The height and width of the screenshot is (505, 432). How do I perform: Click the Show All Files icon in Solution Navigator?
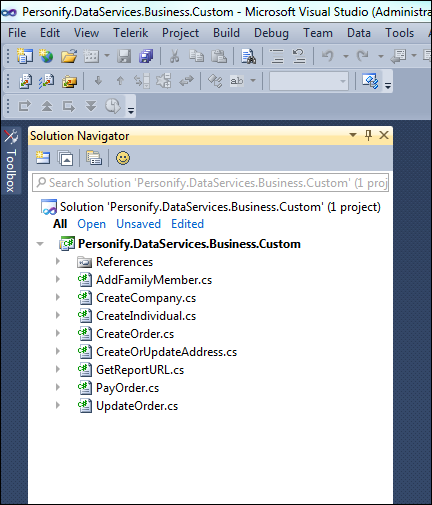(94, 158)
